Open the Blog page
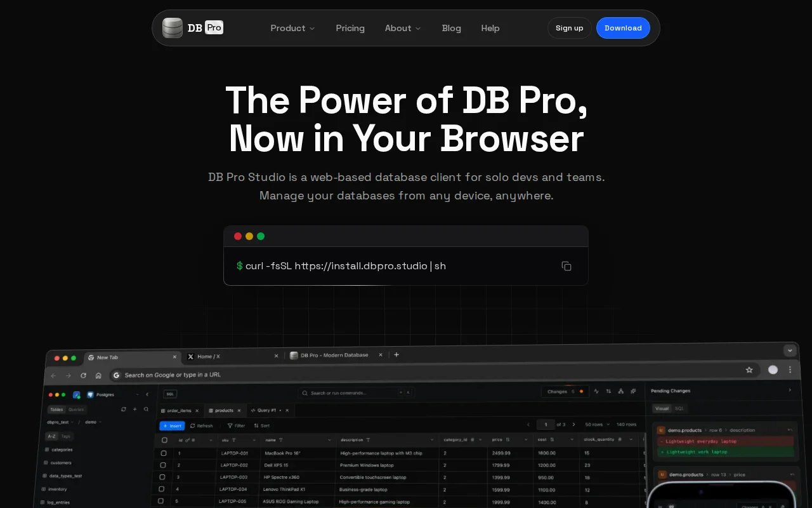This screenshot has height=508, width=812. 452,28
